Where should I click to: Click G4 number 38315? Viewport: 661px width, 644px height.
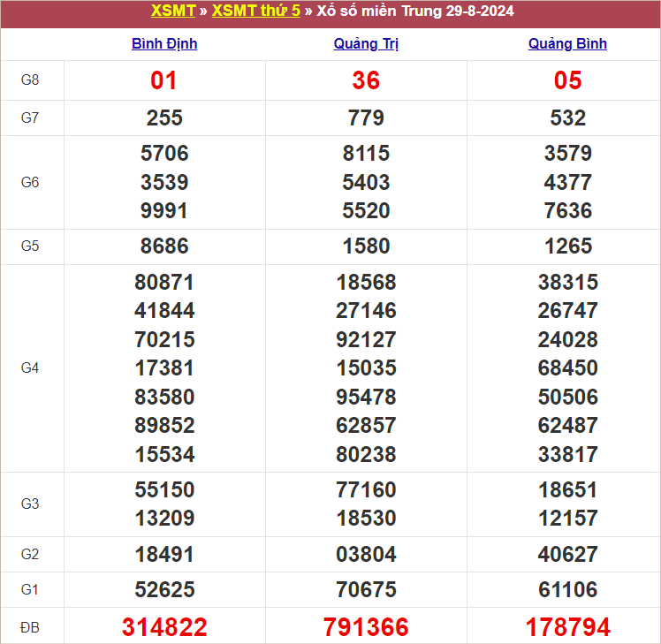(x=568, y=283)
